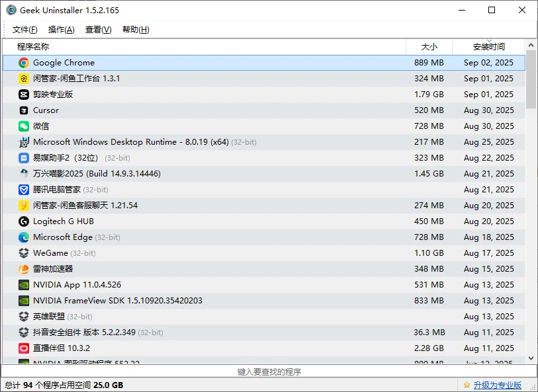Screen dimensions: 538x392
Task: Click the 889 MB size of Chrome
Action: (x=429, y=63)
